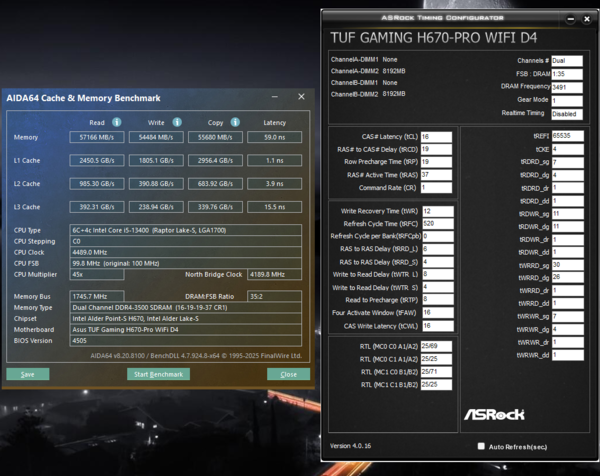Click the L3 Cache Copy value 339.76 GB/s
Viewport: 600px width, 476px height.
215,207
